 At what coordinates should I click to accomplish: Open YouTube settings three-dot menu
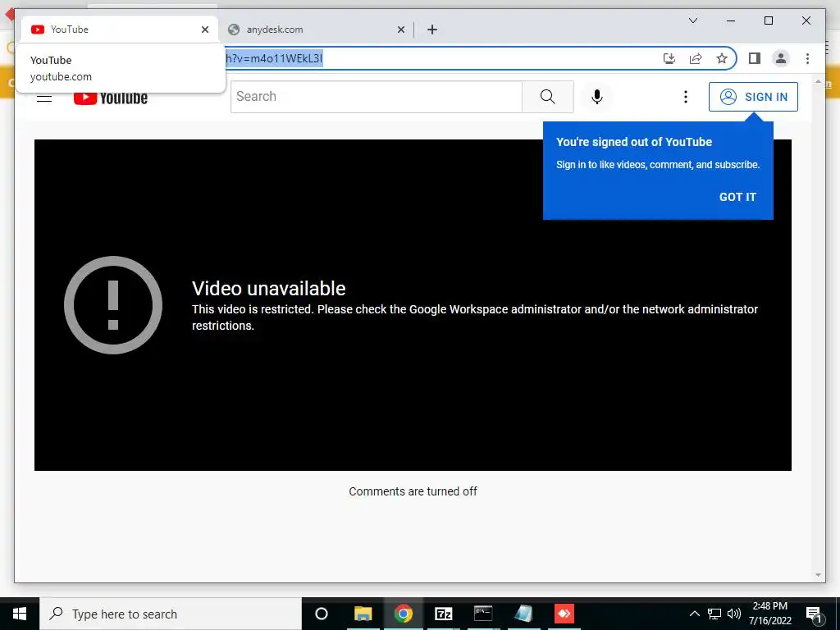coord(685,97)
